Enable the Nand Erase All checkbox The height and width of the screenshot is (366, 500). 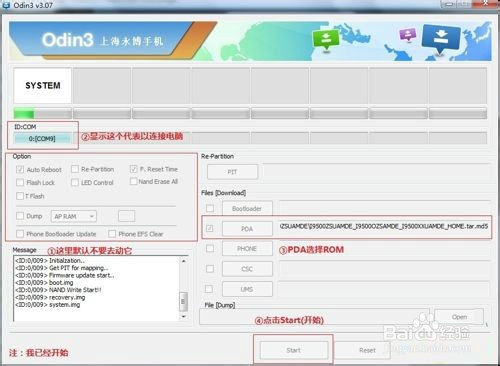point(133,181)
